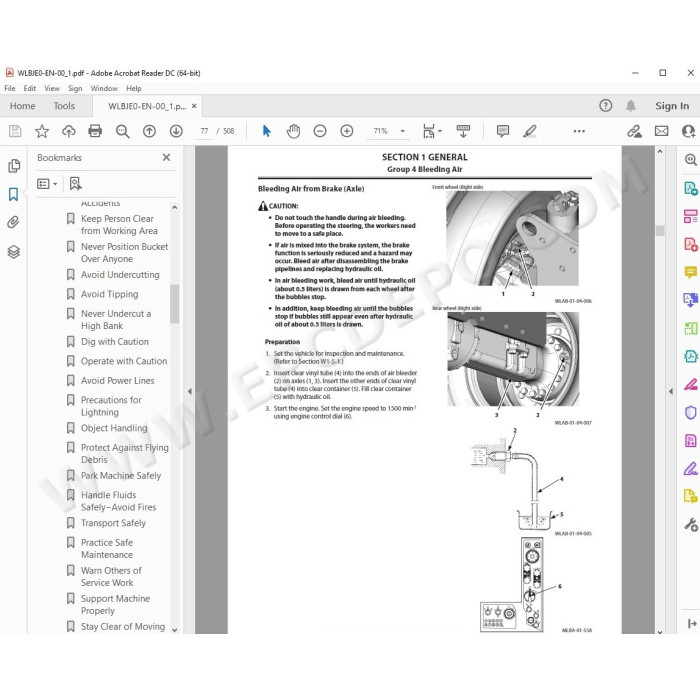
Task: Select the arrow Selection tool
Action: coord(267,131)
